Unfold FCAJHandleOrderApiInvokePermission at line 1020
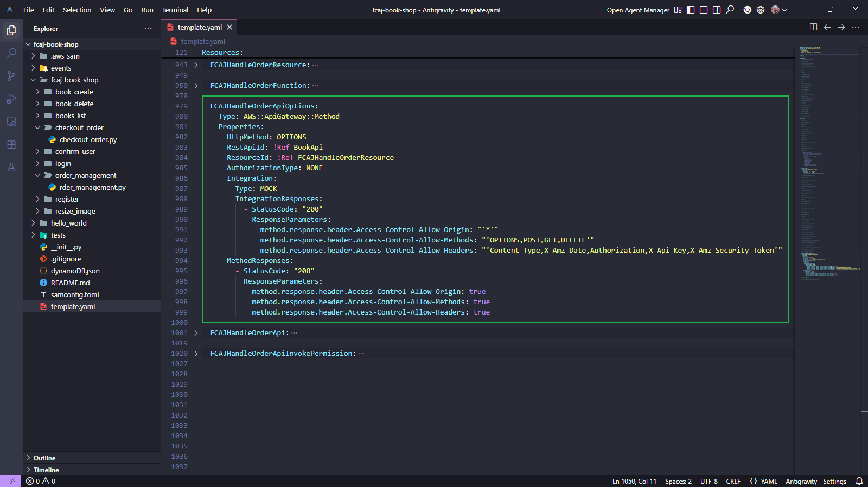This screenshot has height=487, width=868. click(x=196, y=354)
